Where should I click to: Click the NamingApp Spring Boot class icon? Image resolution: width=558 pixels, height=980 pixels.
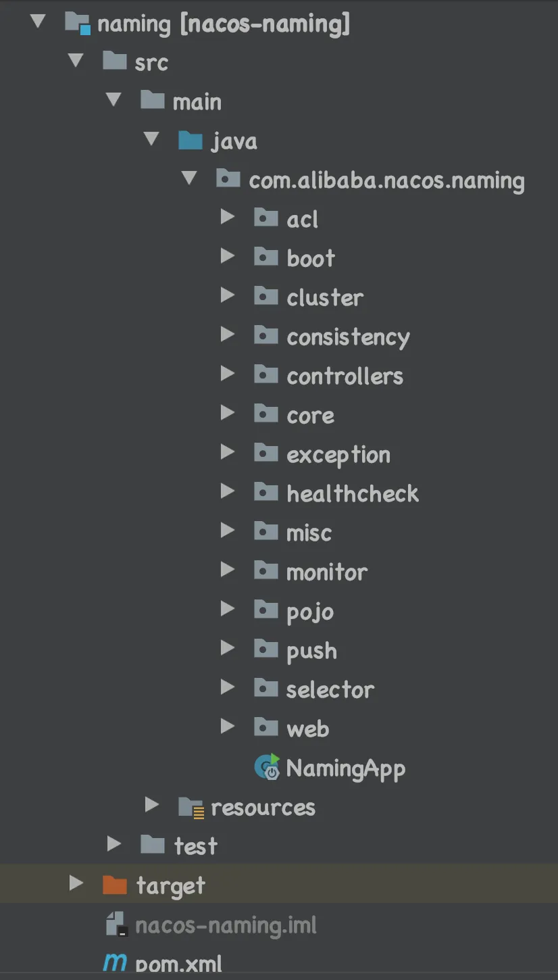pos(267,768)
